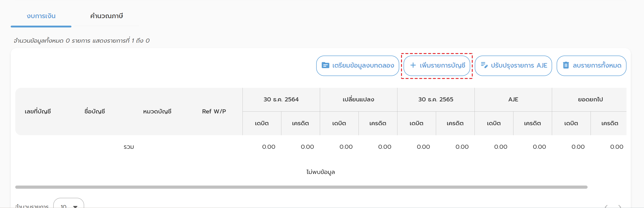The height and width of the screenshot is (208, 644).
Task: Click the เดบิต header under 30 ธ.ค. 2564
Action: coord(262,123)
